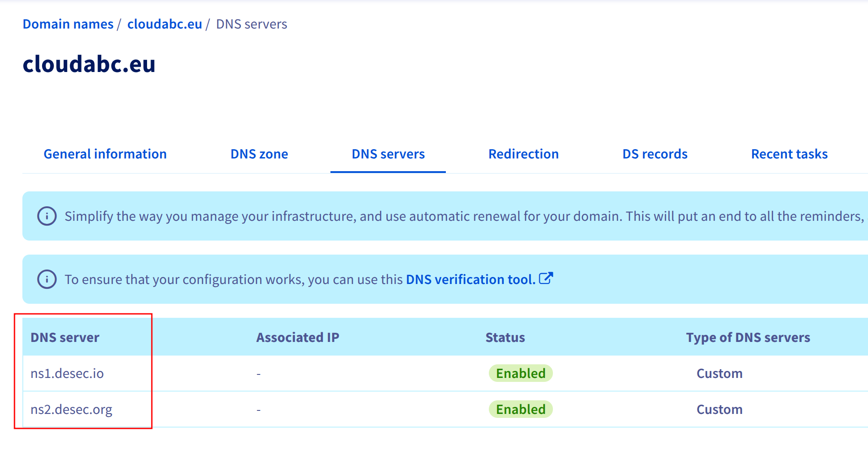Click the Enabled badge for ns1.desec.io
868x453 pixels.
[x=520, y=373]
